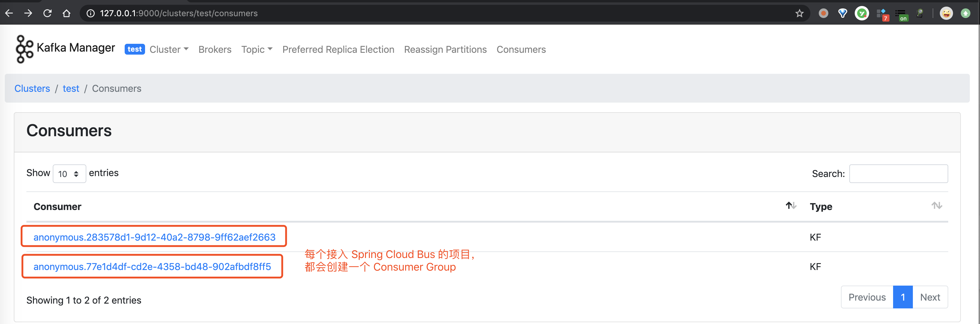This screenshot has width=980, height=324.
Task: Expand the Topic dropdown menu
Action: coord(257,49)
